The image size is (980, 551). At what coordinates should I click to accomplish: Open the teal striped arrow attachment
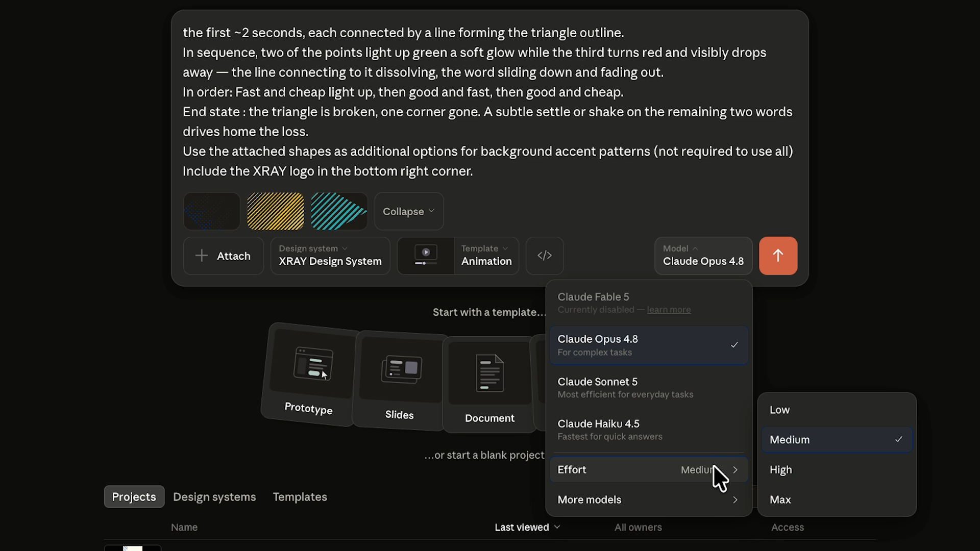(x=339, y=211)
